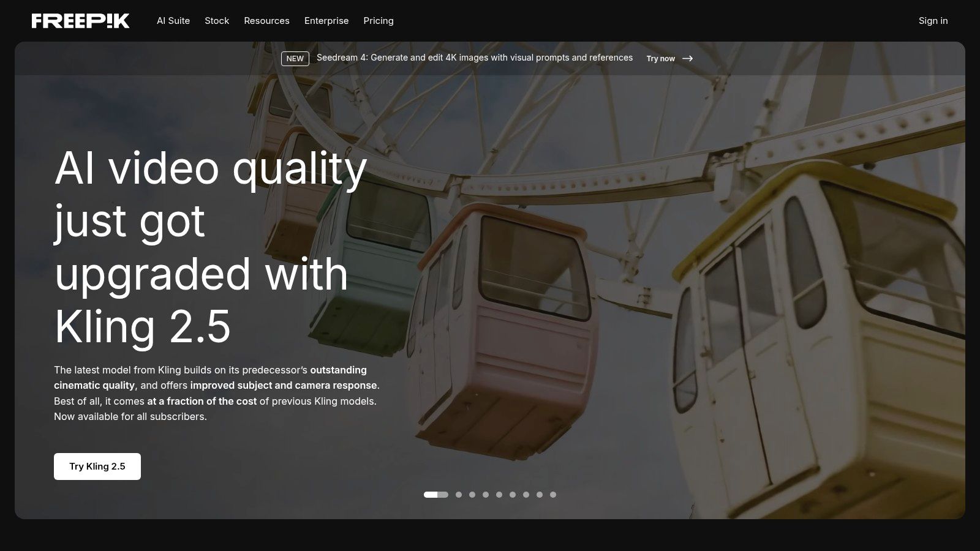
Task: Click the Seedream 4 announcement text
Action: coord(475,58)
